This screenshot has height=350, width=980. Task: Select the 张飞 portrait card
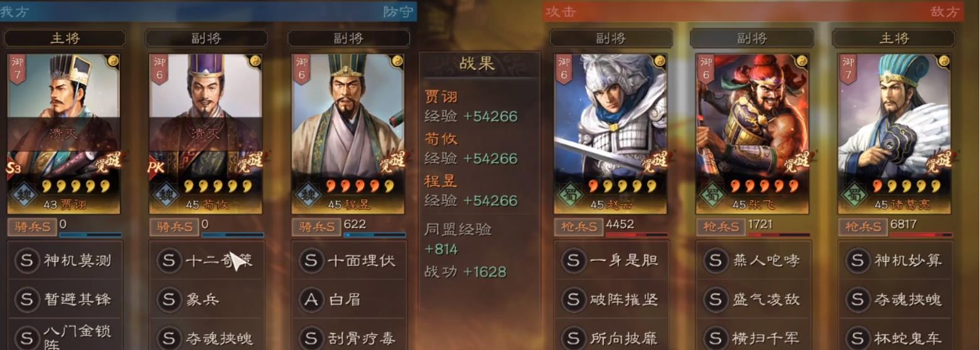752,133
